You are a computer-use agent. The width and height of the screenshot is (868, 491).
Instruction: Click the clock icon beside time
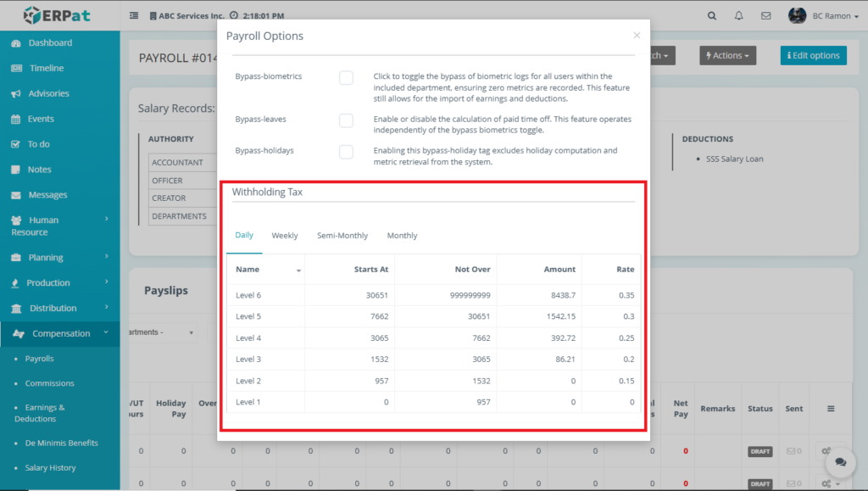coord(234,15)
